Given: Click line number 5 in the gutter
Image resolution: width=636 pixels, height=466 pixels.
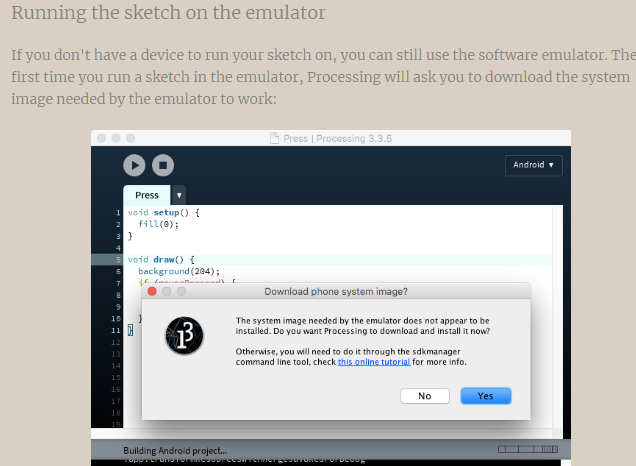Looking at the screenshot, I should [x=118, y=260].
